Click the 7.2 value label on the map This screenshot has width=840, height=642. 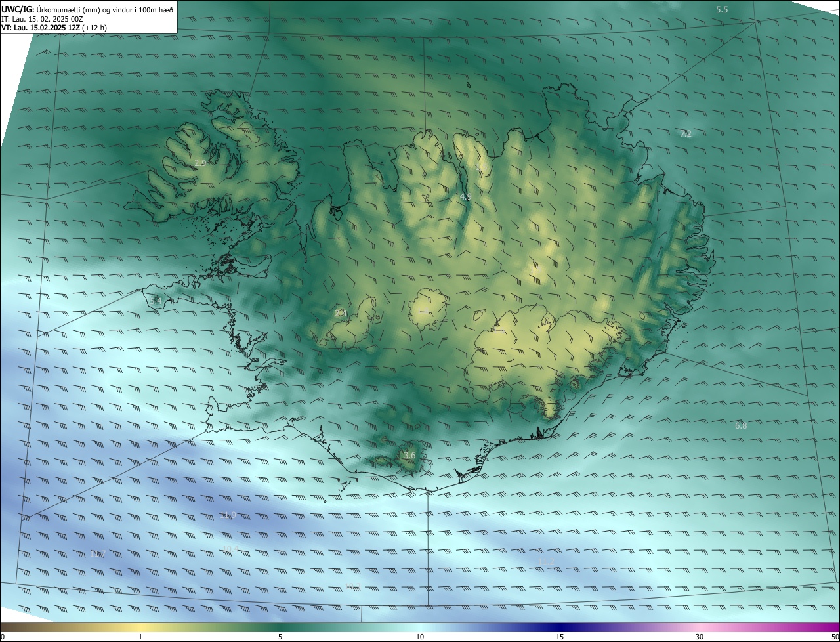pyautogui.click(x=686, y=133)
